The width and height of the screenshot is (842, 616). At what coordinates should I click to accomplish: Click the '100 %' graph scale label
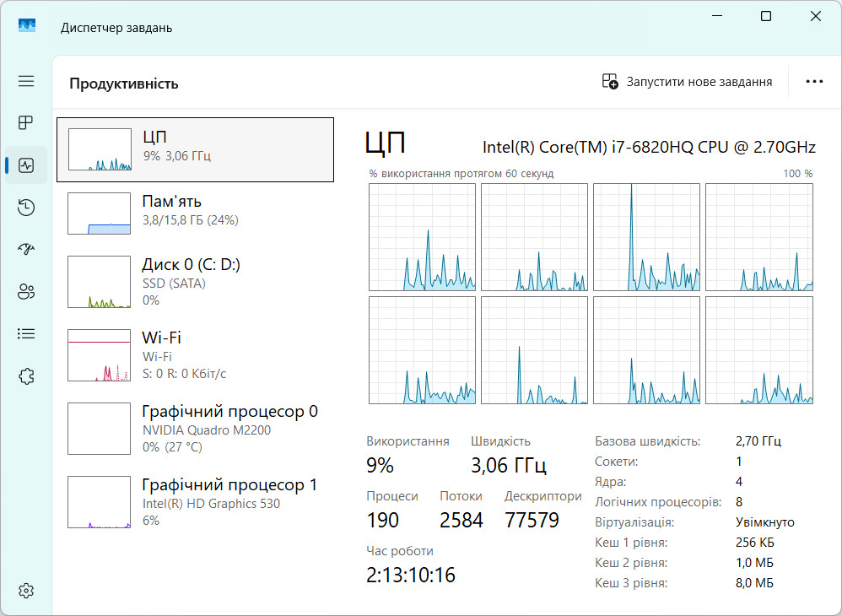pyautogui.click(x=798, y=174)
